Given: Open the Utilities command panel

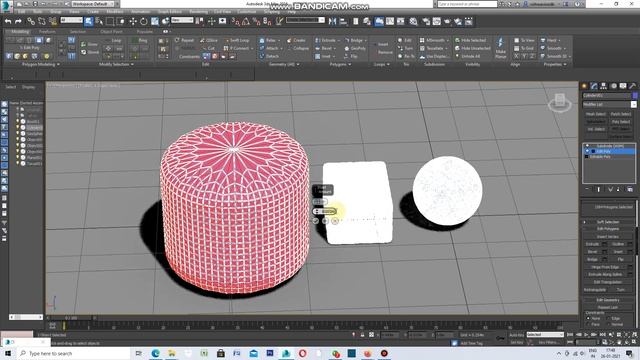Looking at the screenshot, I should (632, 86).
